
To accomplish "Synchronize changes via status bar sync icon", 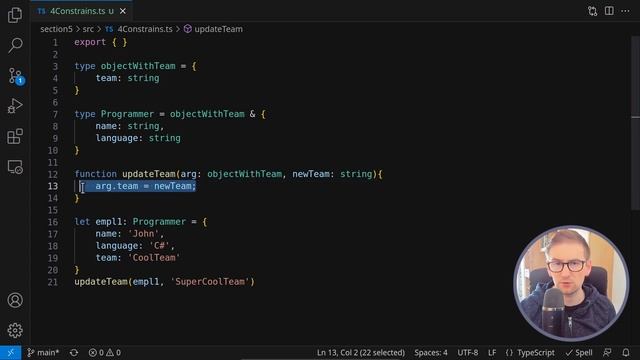I will (74, 353).
